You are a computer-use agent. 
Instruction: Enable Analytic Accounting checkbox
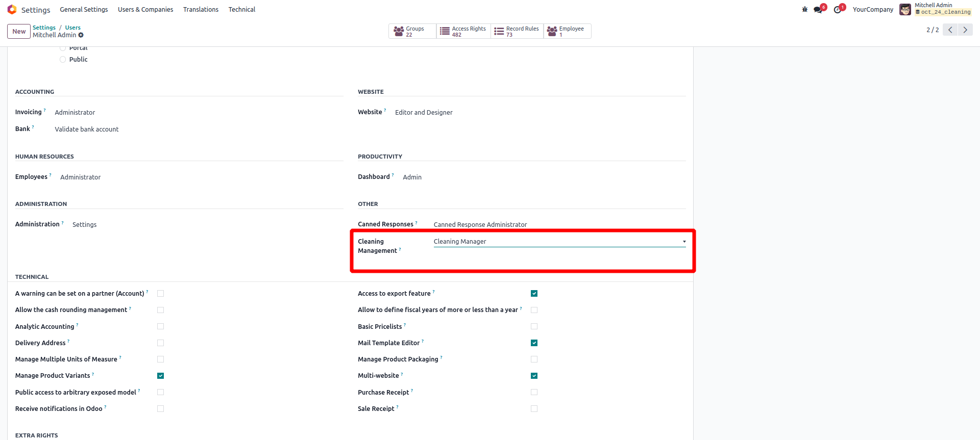pyautogui.click(x=161, y=326)
